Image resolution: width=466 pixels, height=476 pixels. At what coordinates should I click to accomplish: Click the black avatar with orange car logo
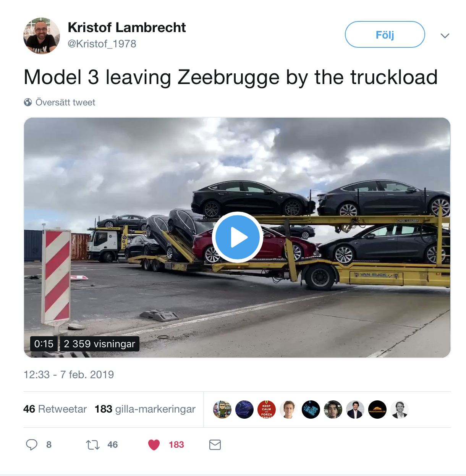pyautogui.click(x=377, y=410)
